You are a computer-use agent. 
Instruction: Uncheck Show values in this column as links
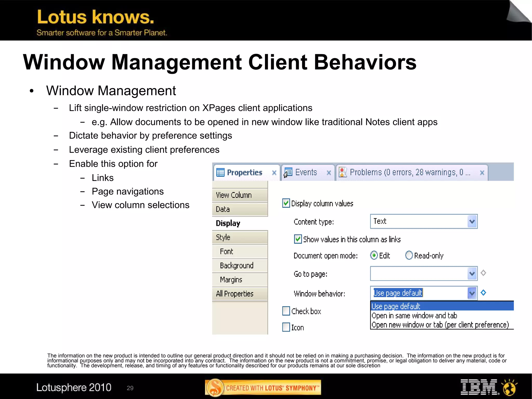click(298, 239)
